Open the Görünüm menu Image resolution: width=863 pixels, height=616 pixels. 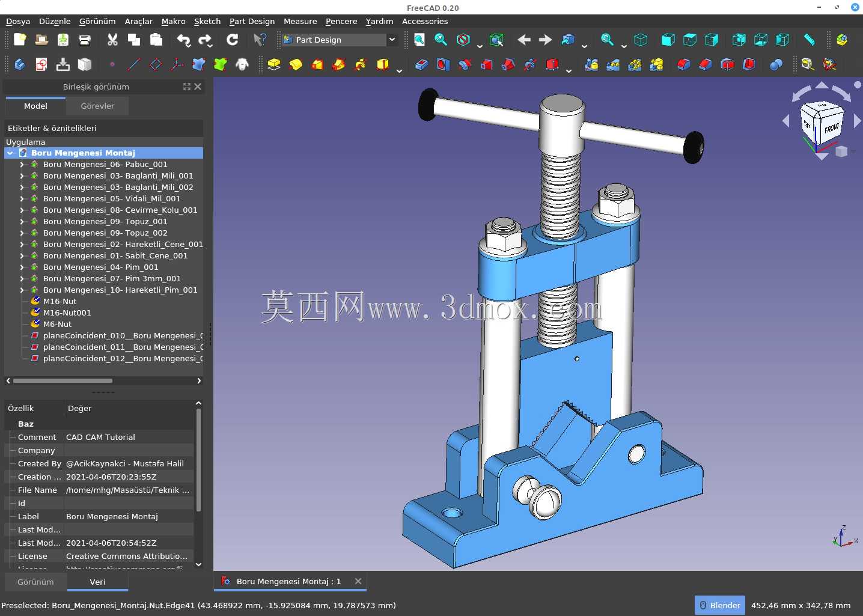click(x=97, y=21)
